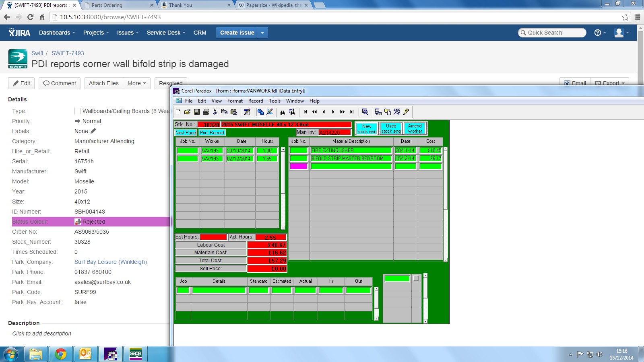The image size is (644, 362).
Task: Click the New stock enq button
Action: (x=367, y=129)
